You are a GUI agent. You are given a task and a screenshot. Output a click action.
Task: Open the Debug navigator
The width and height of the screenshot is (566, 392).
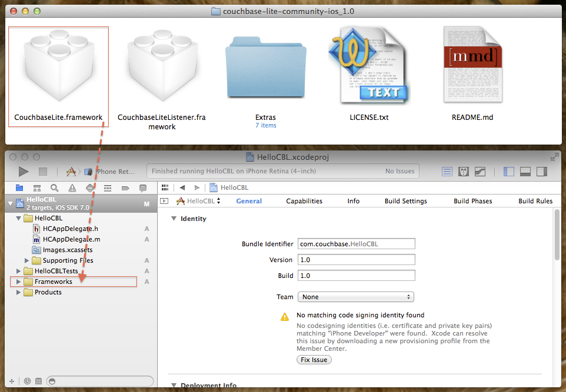point(108,188)
